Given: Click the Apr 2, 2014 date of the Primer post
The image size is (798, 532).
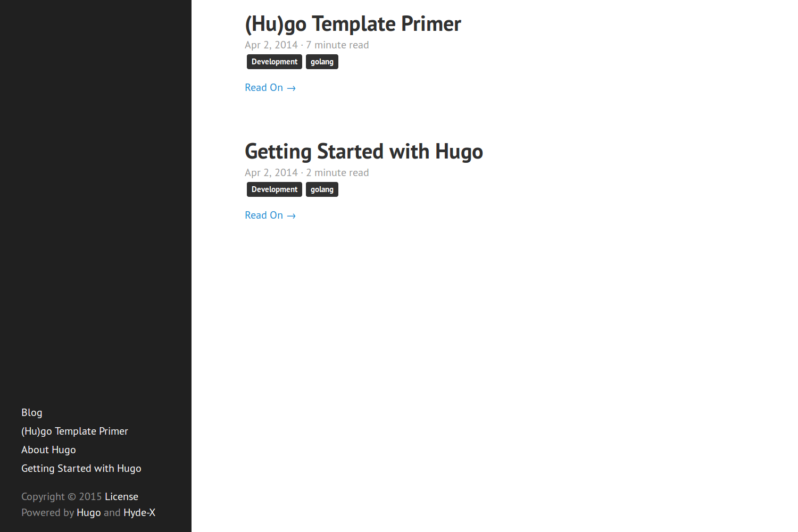Looking at the screenshot, I should pos(271,45).
